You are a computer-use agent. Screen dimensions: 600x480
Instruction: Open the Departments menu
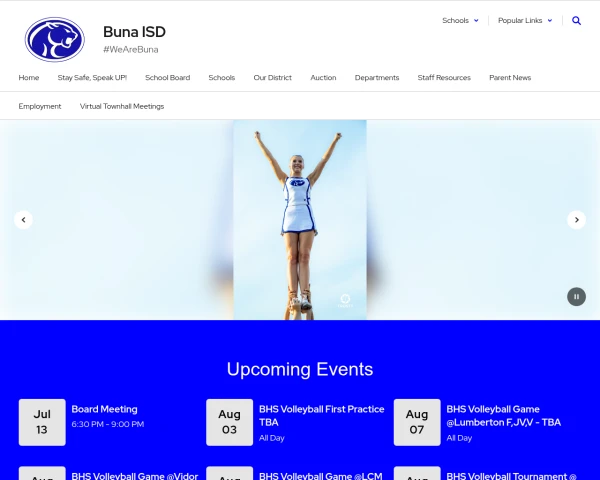click(377, 78)
